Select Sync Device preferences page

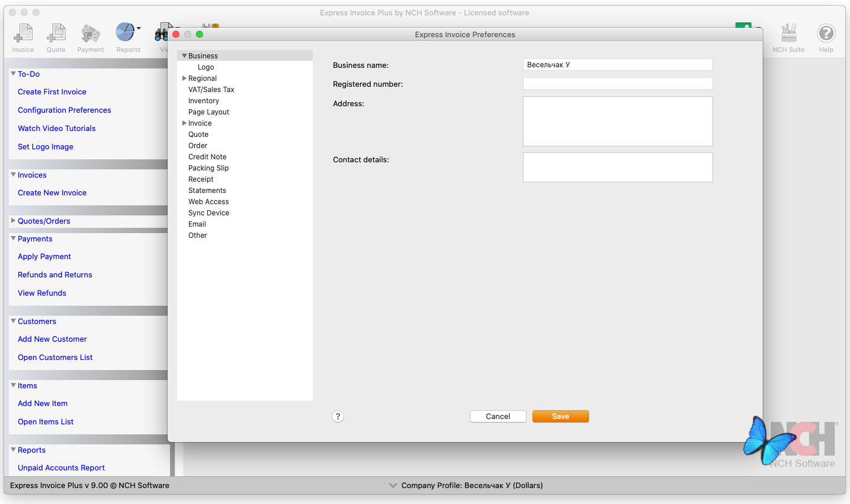tap(208, 213)
